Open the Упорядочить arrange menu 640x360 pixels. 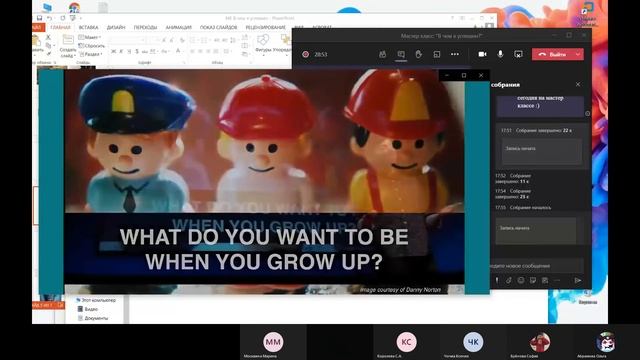(282, 43)
